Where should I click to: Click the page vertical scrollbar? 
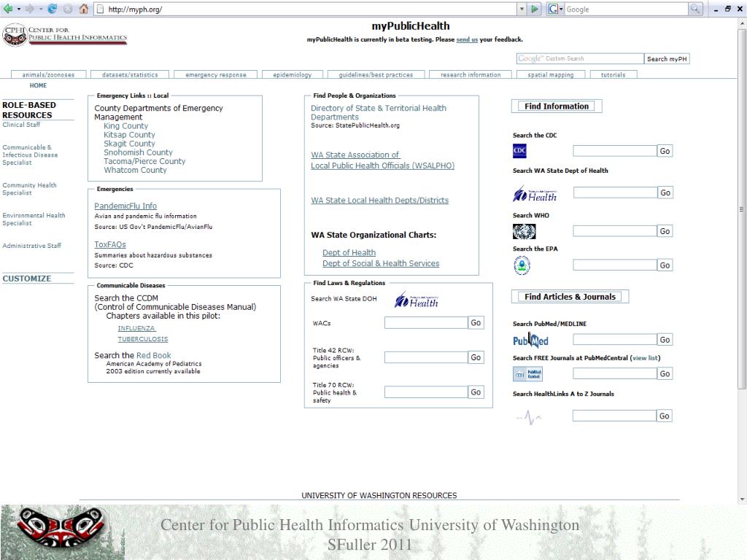click(x=742, y=209)
